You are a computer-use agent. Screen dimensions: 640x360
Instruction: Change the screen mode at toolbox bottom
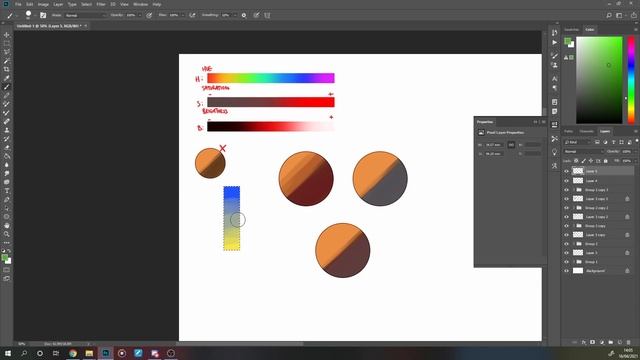pyautogui.click(x=7, y=278)
